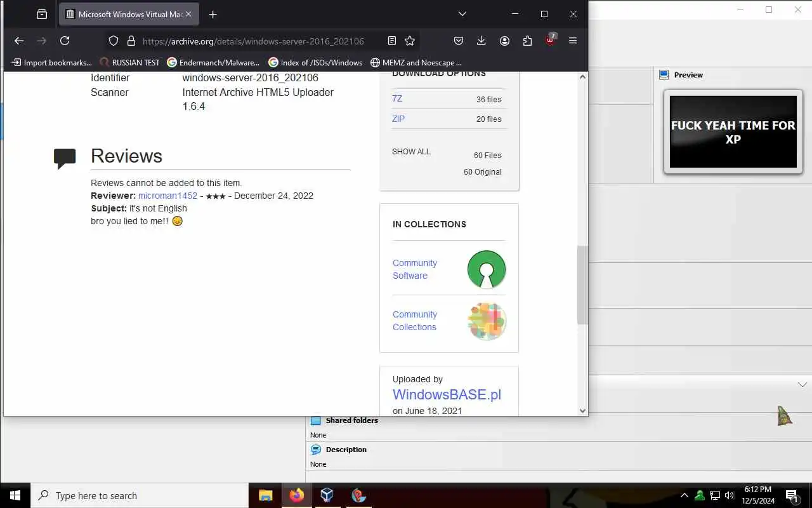Image resolution: width=812 pixels, height=508 pixels.
Task: Open RUSSIAN TEST bookmark
Action: 129,62
